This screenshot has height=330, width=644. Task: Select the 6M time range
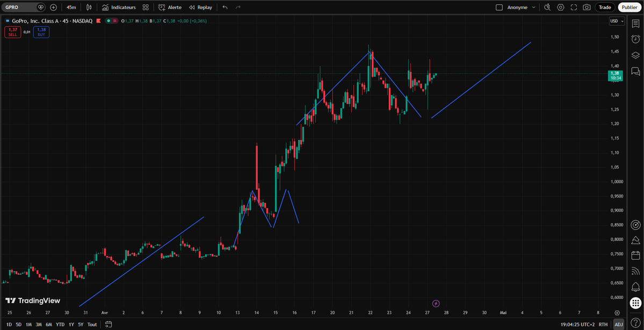(49, 324)
